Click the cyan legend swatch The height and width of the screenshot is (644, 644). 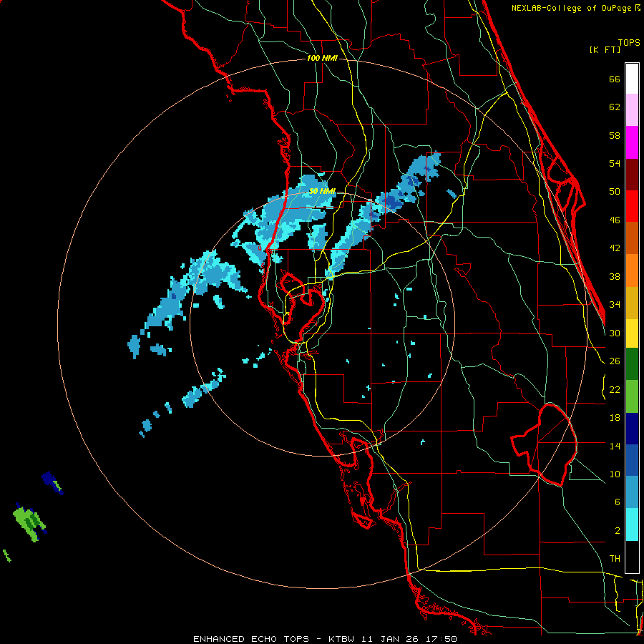[x=632, y=525]
